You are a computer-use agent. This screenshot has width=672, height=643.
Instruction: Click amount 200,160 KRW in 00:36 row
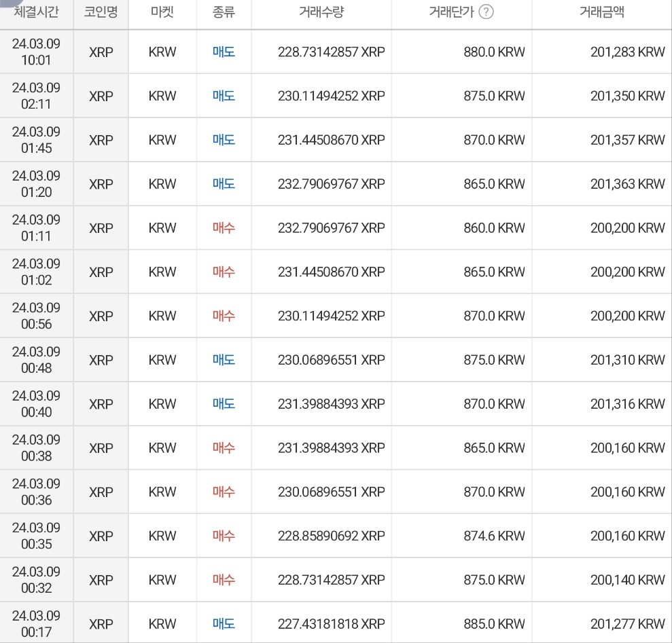tap(627, 492)
